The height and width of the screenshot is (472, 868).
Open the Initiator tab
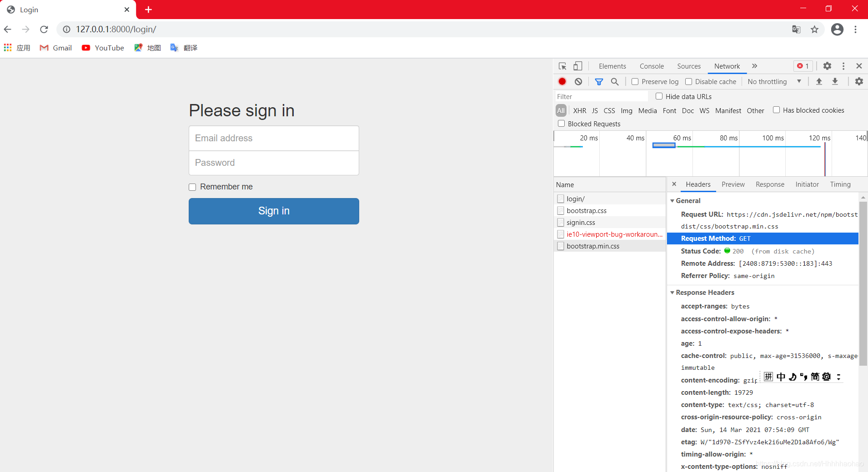point(807,184)
